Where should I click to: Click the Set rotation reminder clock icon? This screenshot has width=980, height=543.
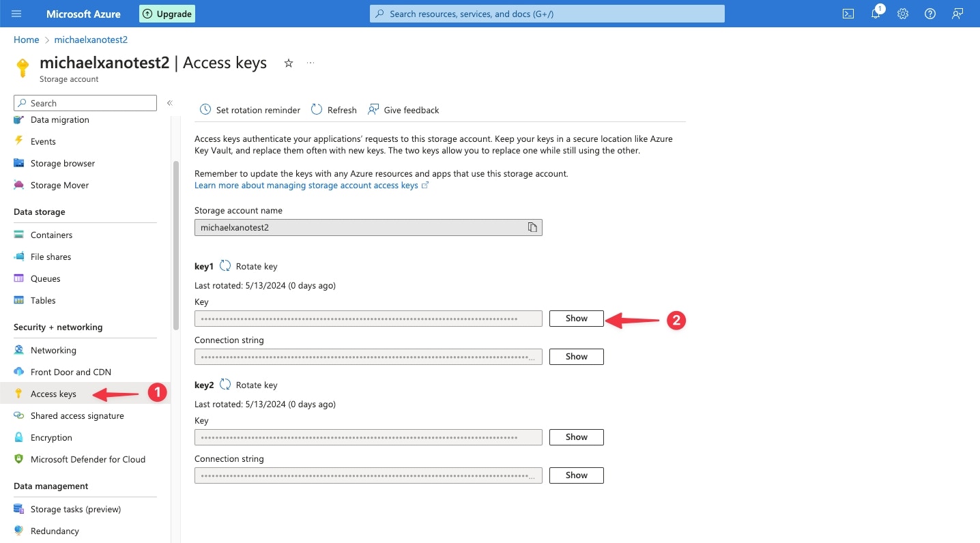[205, 110]
